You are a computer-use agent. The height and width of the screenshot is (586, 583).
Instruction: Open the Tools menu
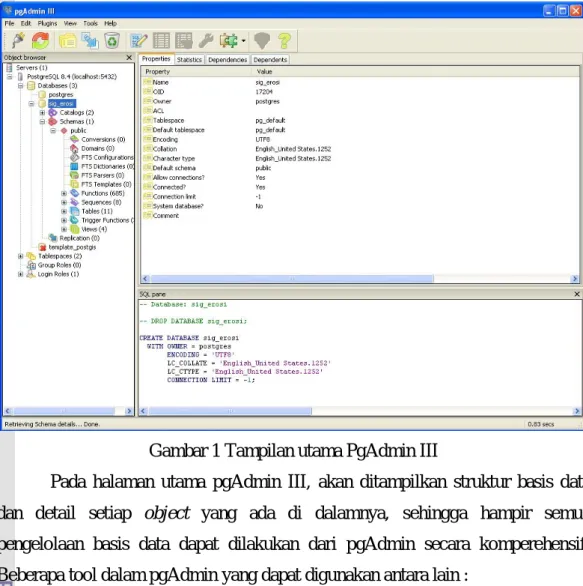pyautogui.click(x=90, y=23)
